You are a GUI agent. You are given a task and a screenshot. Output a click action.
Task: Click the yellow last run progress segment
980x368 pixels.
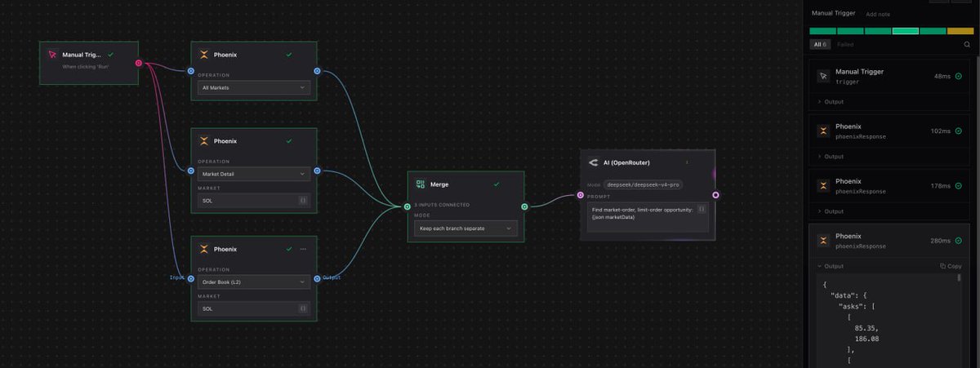960,31
